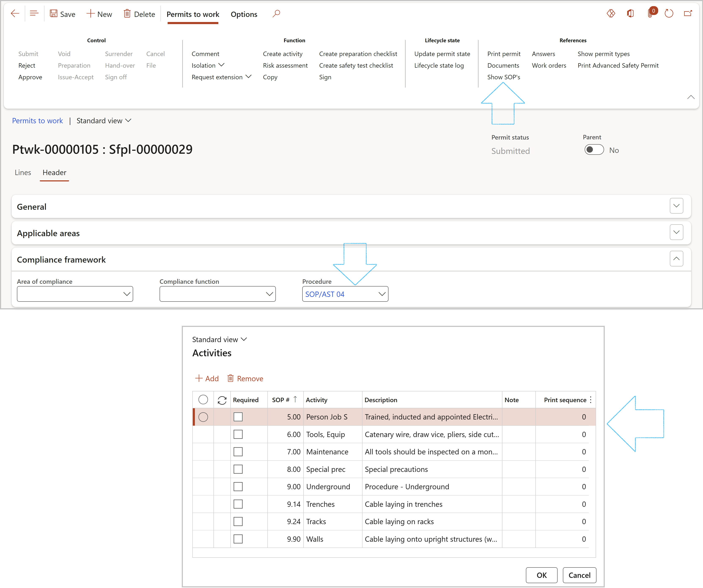Click Add in Activities dialog
The image size is (703, 588).
(x=207, y=379)
